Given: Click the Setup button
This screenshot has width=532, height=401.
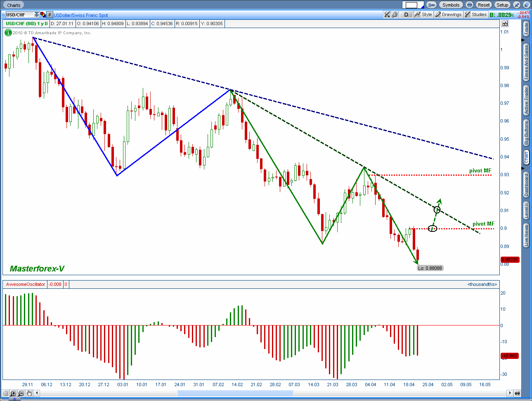Looking at the screenshot, I should pos(502,5).
